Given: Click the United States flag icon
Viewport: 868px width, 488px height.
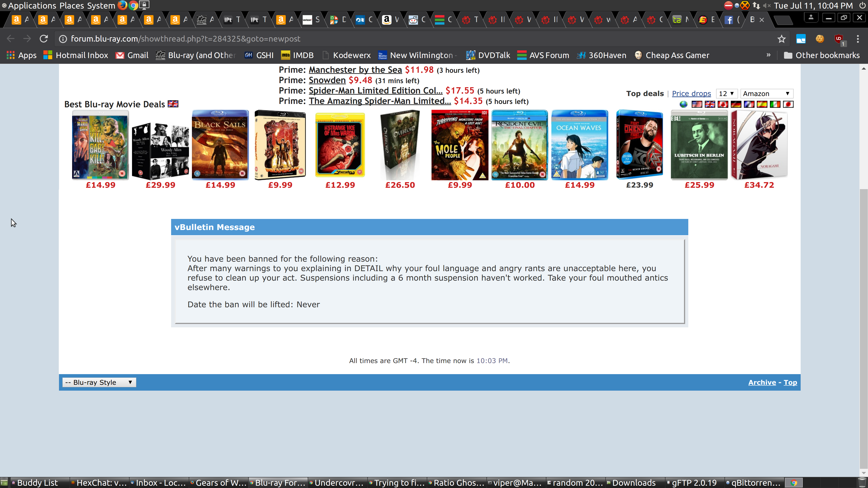Looking at the screenshot, I should (696, 104).
